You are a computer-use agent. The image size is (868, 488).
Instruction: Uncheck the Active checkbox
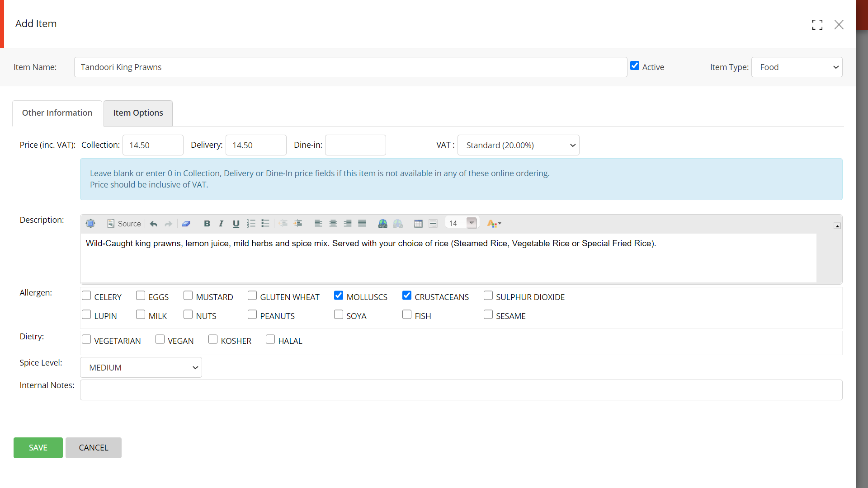coord(635,66)
